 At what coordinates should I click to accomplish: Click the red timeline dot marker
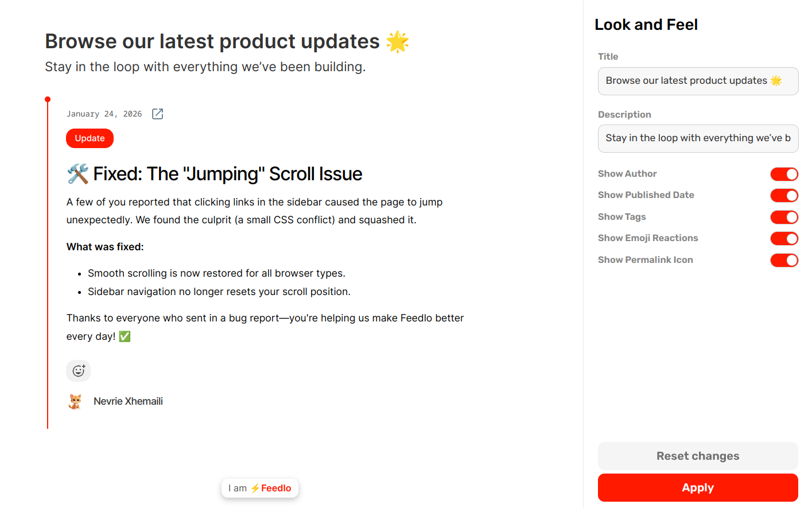pyautogui.click(x=48, y=99)
